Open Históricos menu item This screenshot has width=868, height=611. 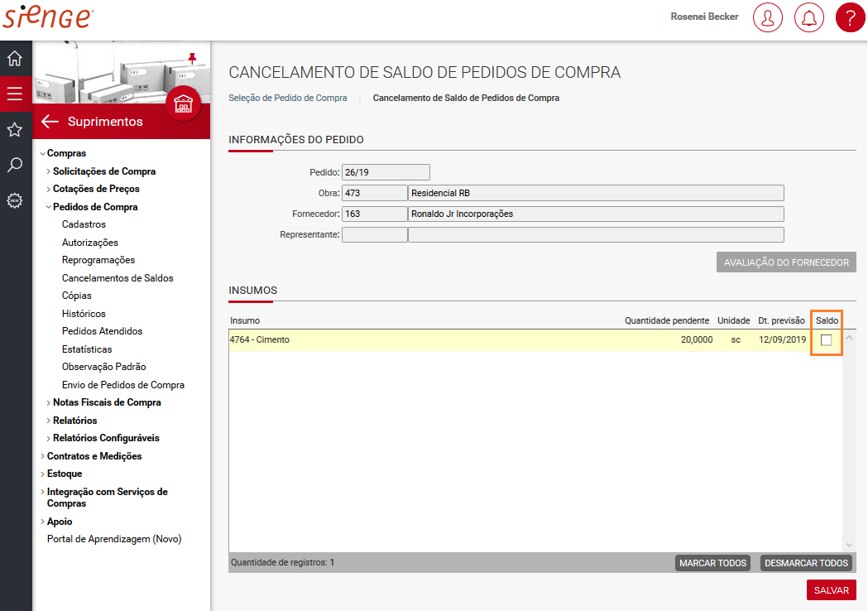point(84,314)
